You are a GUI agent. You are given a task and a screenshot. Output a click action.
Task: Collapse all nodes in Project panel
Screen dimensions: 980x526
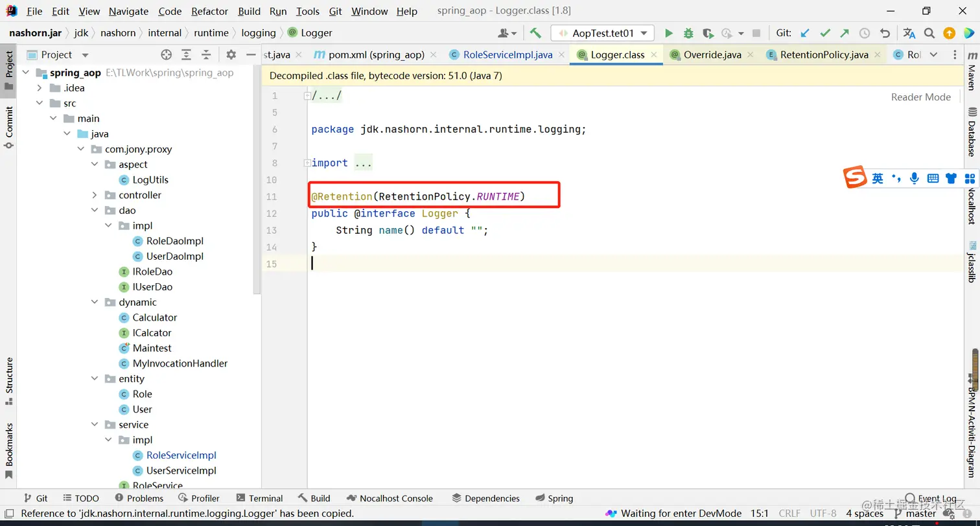pos(206,55)
